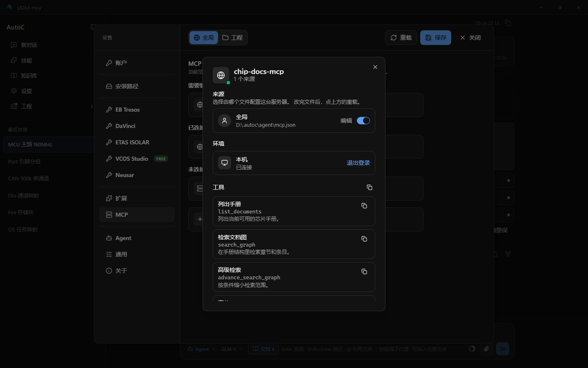
Task: Open the 扩展 settings section
Action: click(137, 198)
